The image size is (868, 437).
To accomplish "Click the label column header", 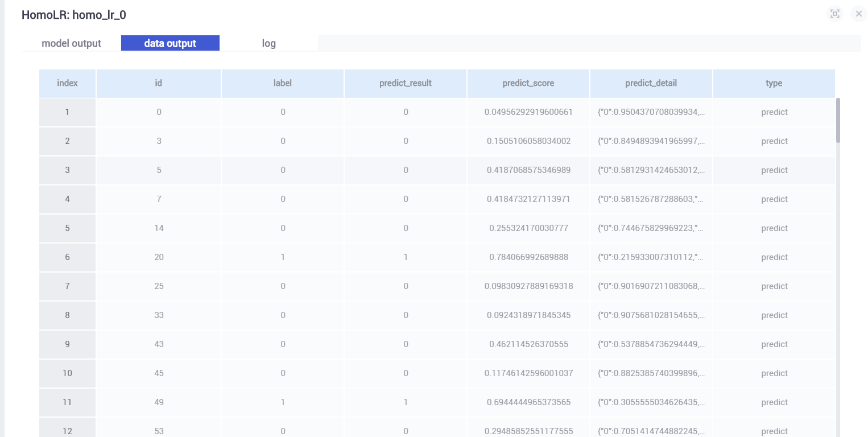I will click(x=283, y=83).
